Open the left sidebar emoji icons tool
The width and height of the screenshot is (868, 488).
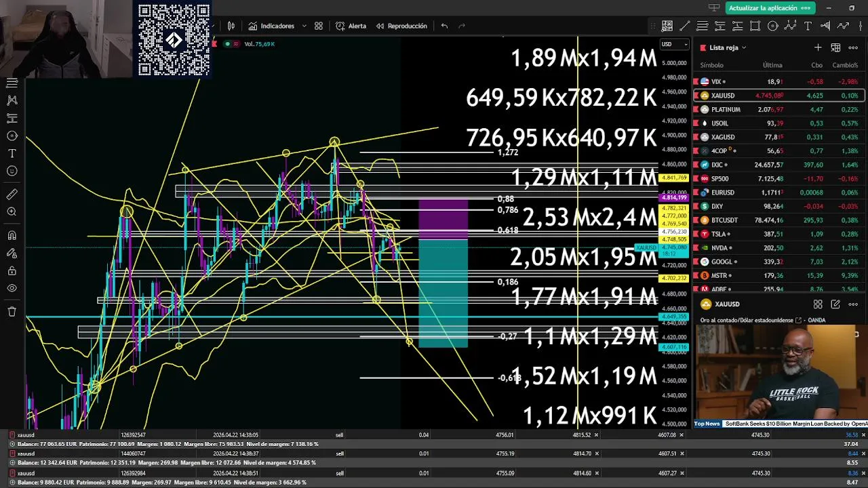12,171
